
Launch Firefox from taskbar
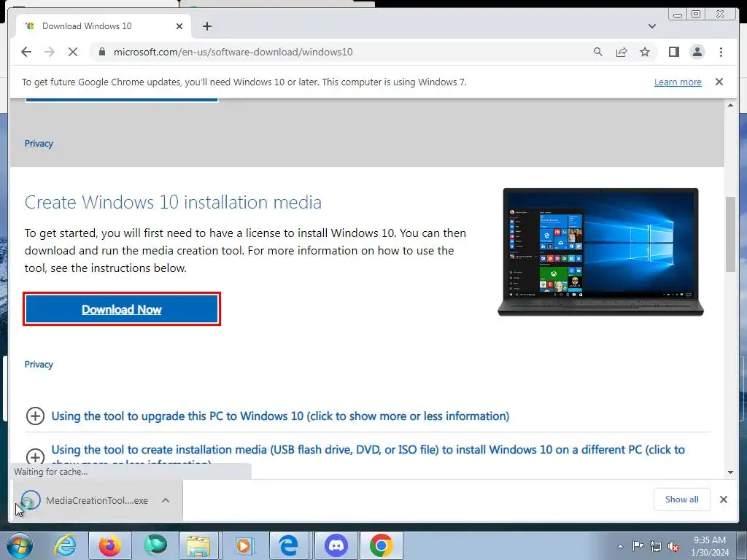(x=110, y=545)
